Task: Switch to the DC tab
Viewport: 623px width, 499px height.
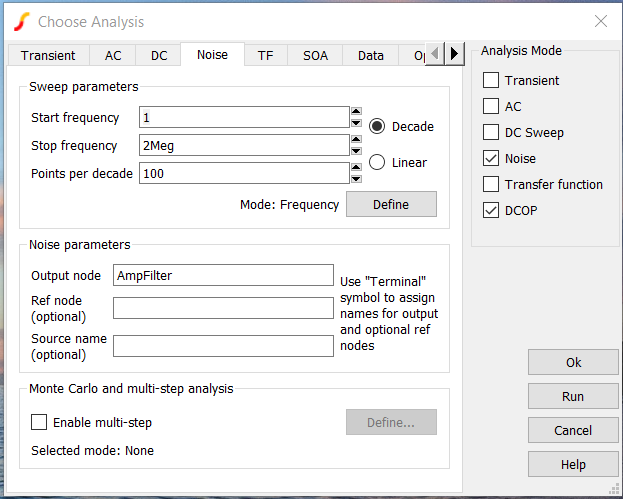Action: [x=159, y=56]
